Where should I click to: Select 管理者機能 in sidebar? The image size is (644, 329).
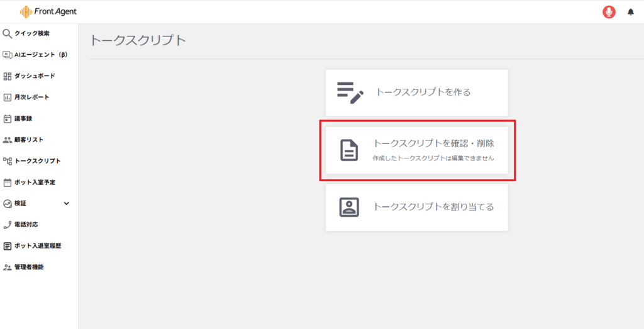[x=29, y=267]
